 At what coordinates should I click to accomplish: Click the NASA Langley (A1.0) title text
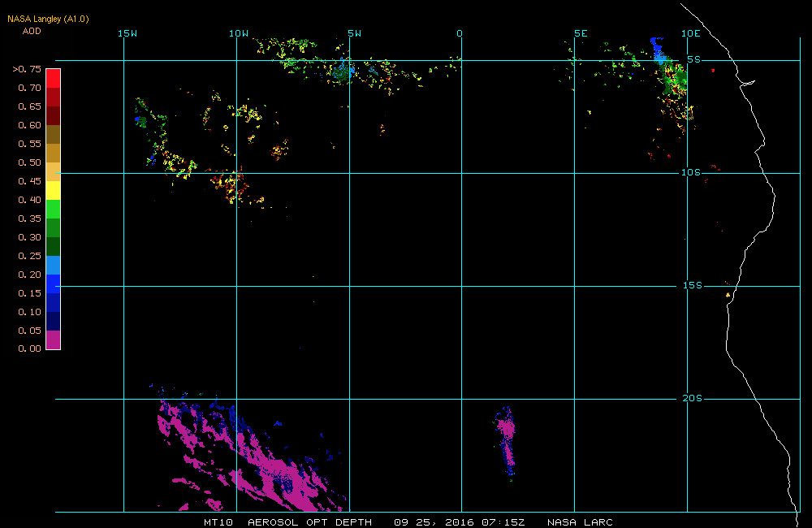coord(48,19)
